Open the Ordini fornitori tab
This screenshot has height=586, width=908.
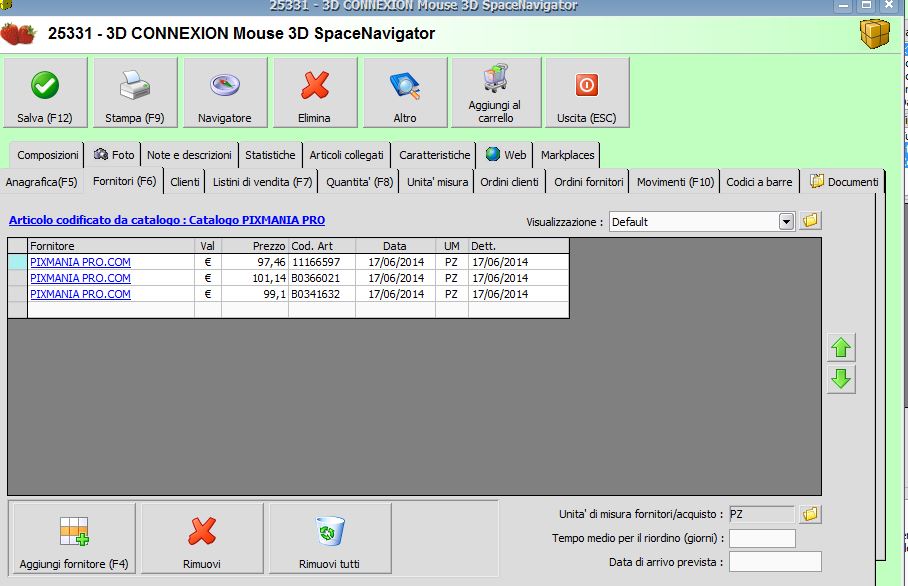[x=589, y=182]
